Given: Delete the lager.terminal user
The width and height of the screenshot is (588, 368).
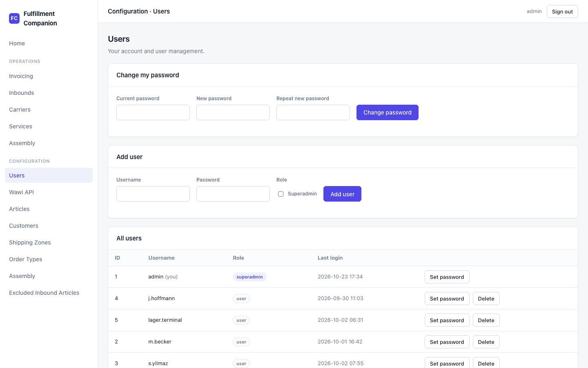Looking at the screenshot, I should pos(486,320).
